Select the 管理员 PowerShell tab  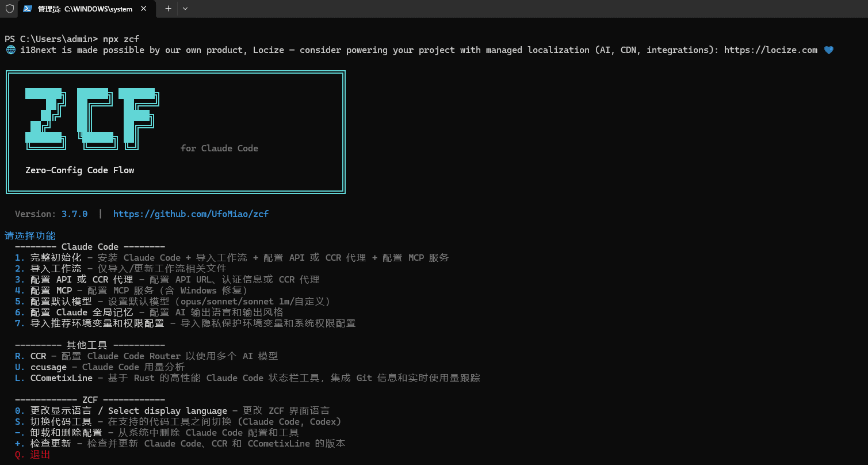point(86,9)
